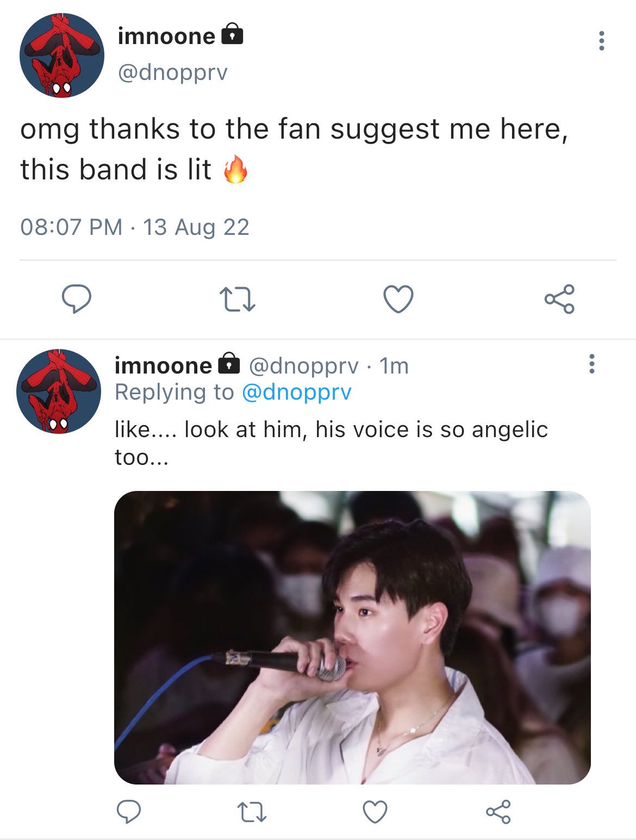Reply to the angelic voice tweet

129,812
